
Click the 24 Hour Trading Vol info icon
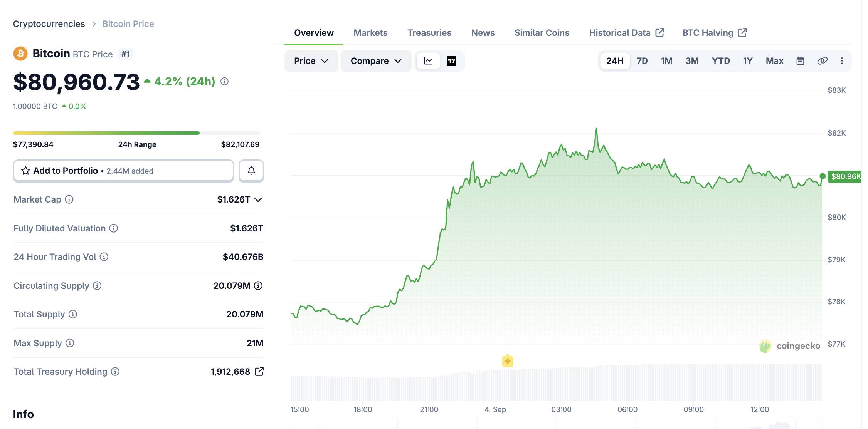(x=104, y=256)
